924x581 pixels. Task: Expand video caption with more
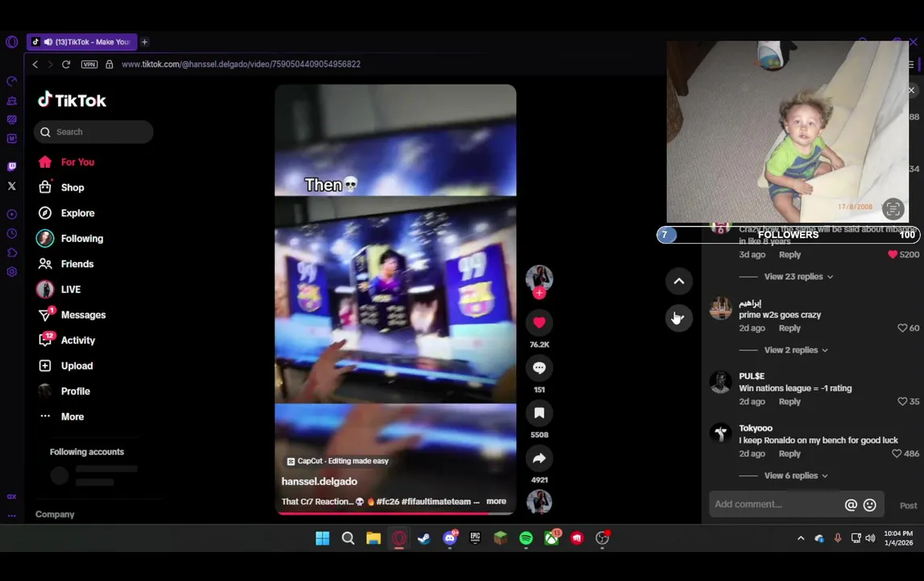point(496,501)
